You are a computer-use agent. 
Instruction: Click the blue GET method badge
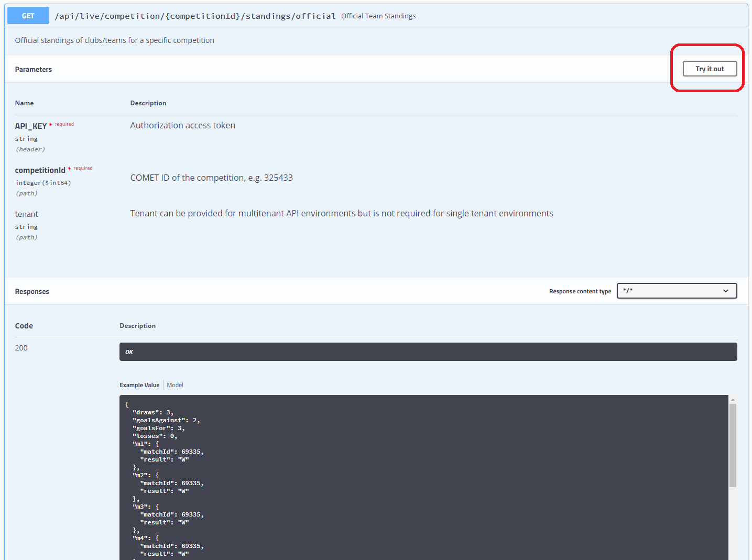pos(28,16)
